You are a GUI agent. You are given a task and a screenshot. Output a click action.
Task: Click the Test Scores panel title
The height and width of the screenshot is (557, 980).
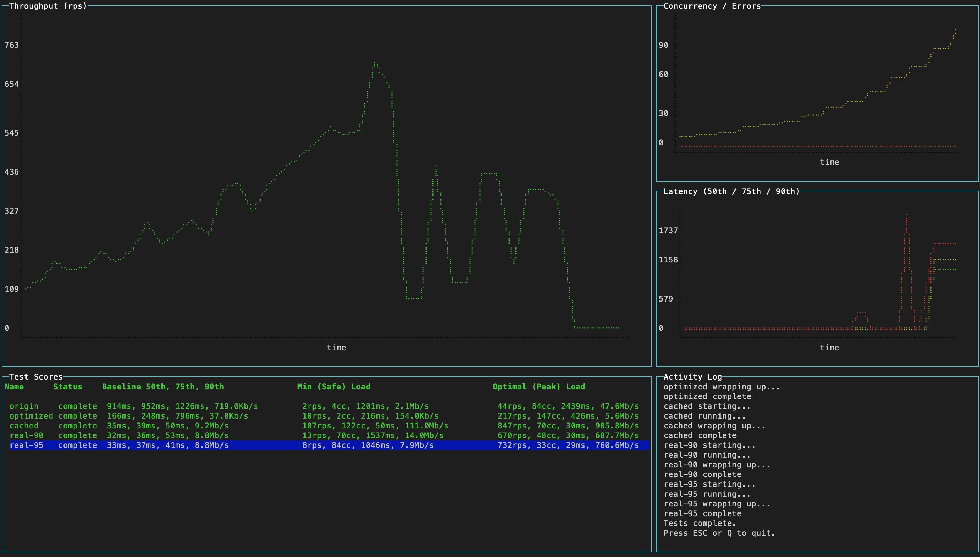pyautogui.click(x=36, y=377)
